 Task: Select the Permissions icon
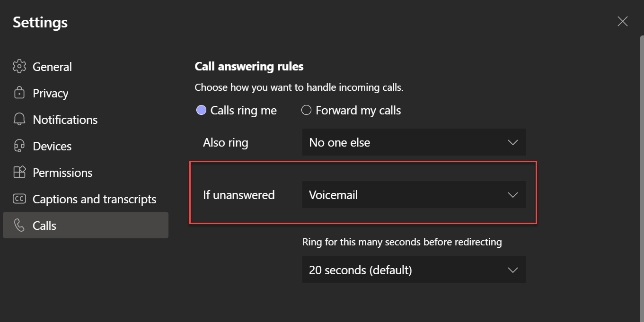[x=19, y=172]
